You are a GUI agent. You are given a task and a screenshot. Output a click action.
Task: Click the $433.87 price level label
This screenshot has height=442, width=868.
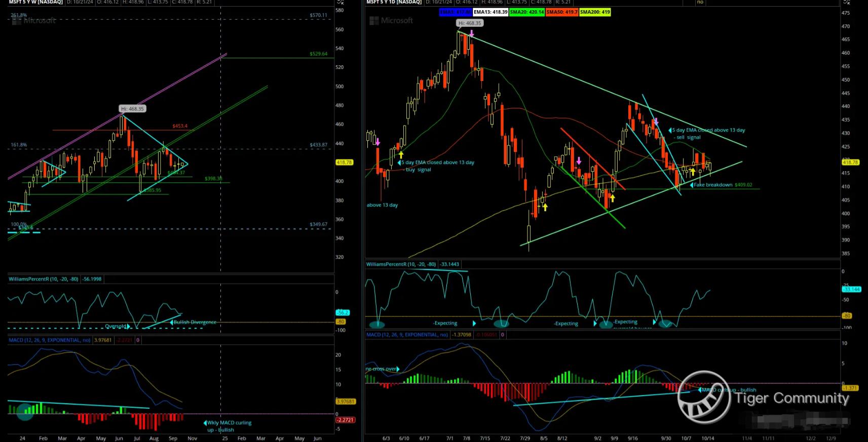pos(319,145)
